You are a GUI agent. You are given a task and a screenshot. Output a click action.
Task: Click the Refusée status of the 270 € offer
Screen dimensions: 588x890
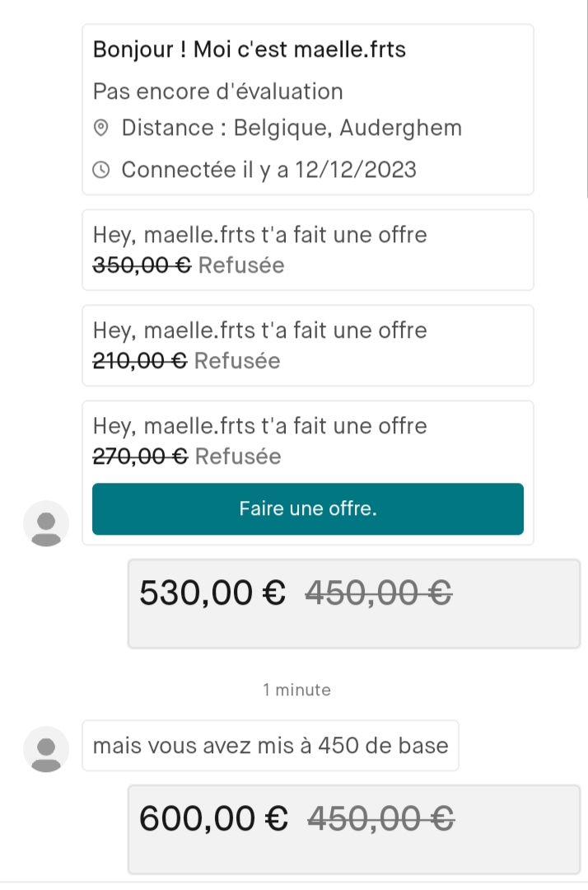[x=238, y=457]
